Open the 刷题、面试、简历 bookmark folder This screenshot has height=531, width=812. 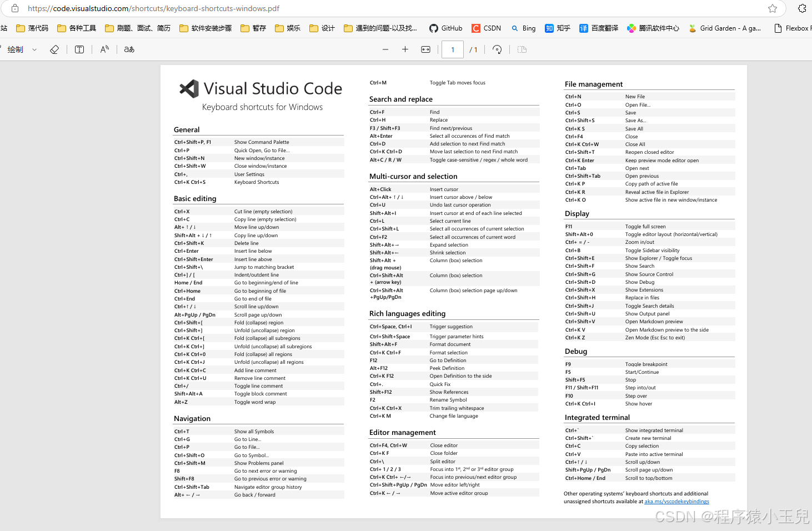138,28
